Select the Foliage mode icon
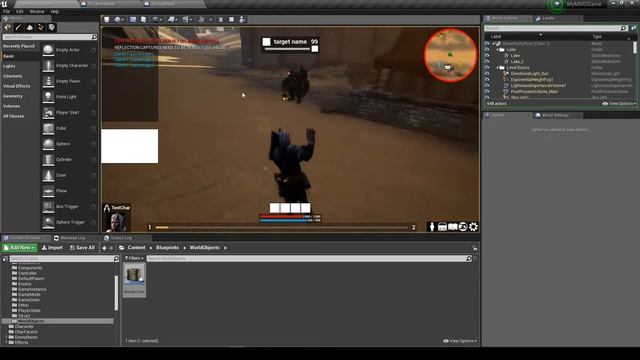The width and height of the screenshot is (640, 360). point(40,27)
